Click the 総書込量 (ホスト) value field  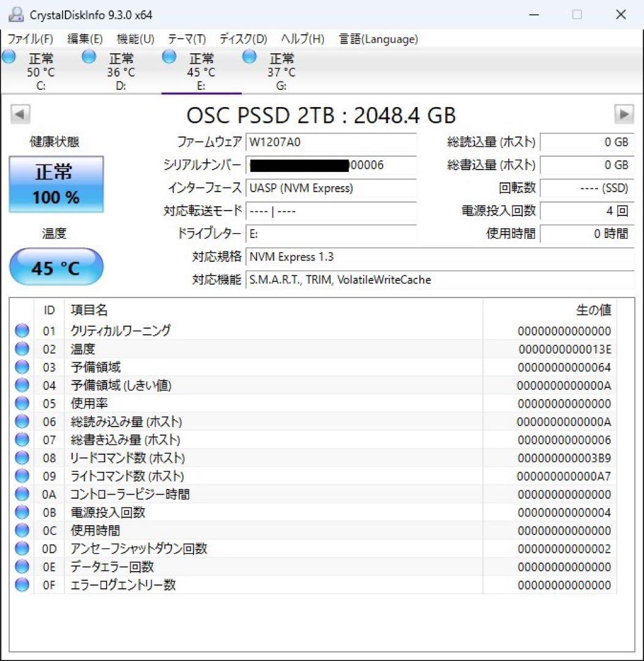coord(586,165)
